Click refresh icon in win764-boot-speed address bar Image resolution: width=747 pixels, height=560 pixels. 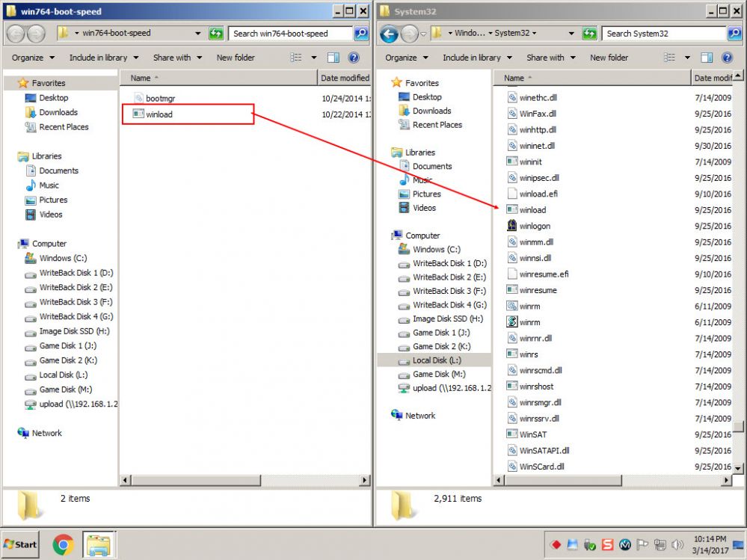point(216,34)
